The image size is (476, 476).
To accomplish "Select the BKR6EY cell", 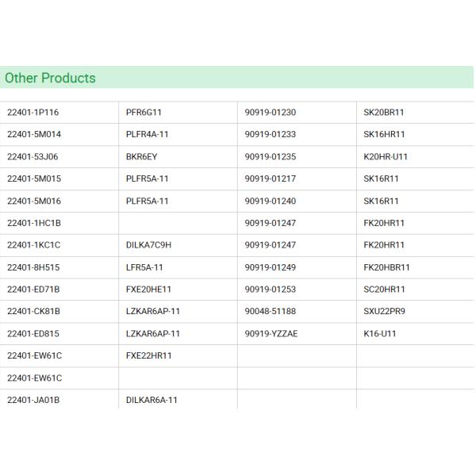I will coord(142,157).
